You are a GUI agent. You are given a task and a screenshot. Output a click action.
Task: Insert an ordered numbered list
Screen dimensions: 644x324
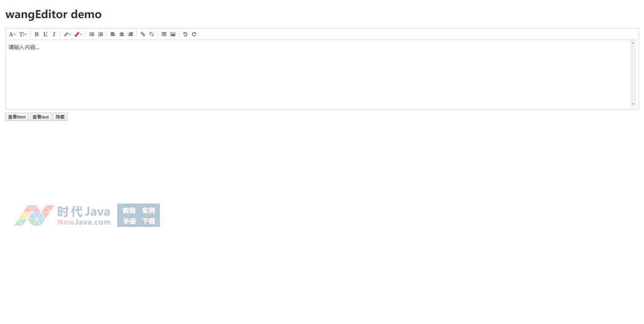[100, 34]
